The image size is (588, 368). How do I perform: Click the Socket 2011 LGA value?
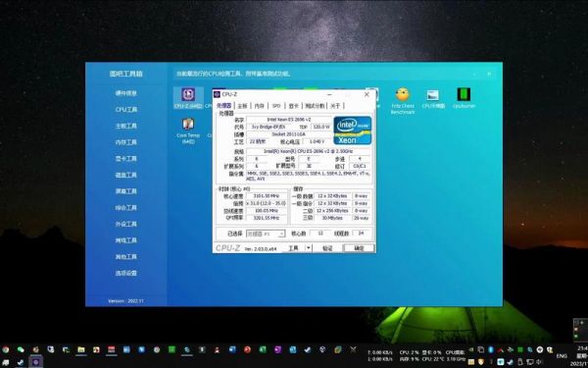click(x=289, y=134)
